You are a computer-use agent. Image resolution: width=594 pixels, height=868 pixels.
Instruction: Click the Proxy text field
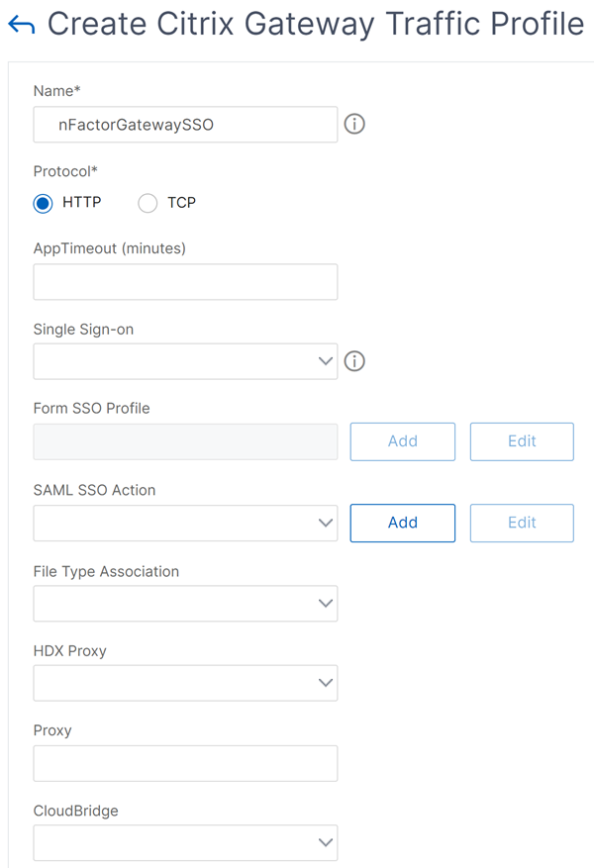[x=185, y=763]
